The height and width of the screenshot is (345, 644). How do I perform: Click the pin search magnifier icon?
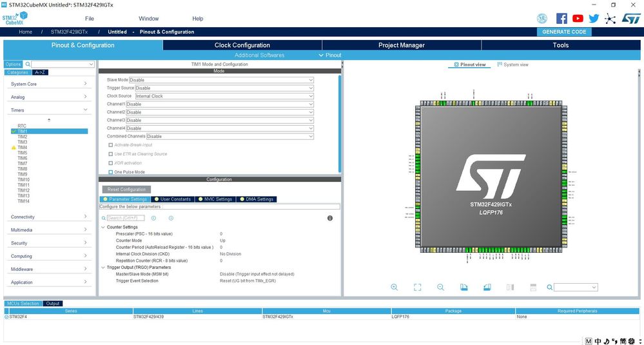[549, 288]
